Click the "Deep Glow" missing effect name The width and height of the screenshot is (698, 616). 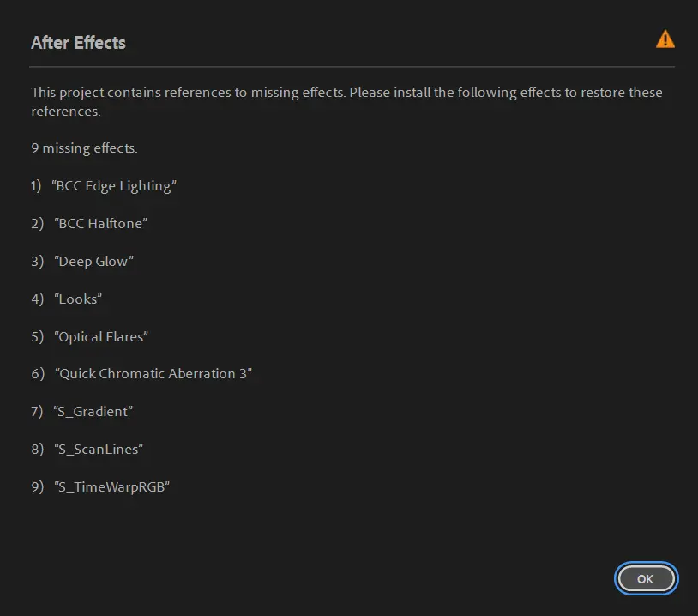pyautogui.click(x=94, y=262)
